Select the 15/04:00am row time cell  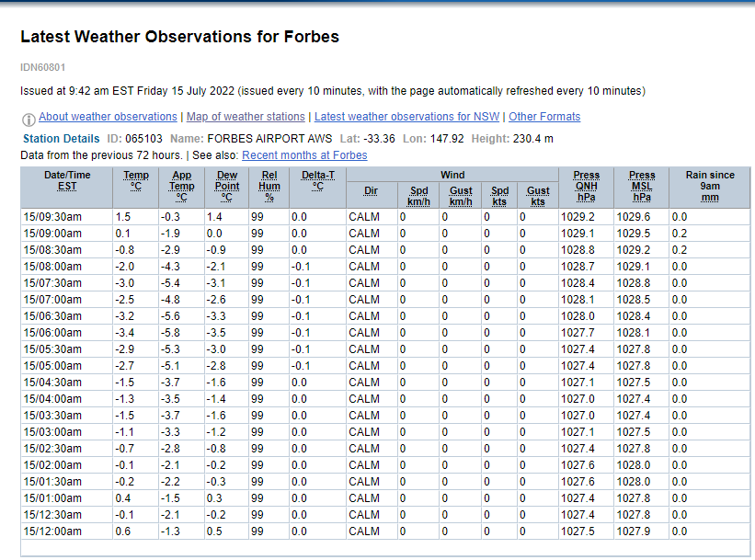pos(66,399)
